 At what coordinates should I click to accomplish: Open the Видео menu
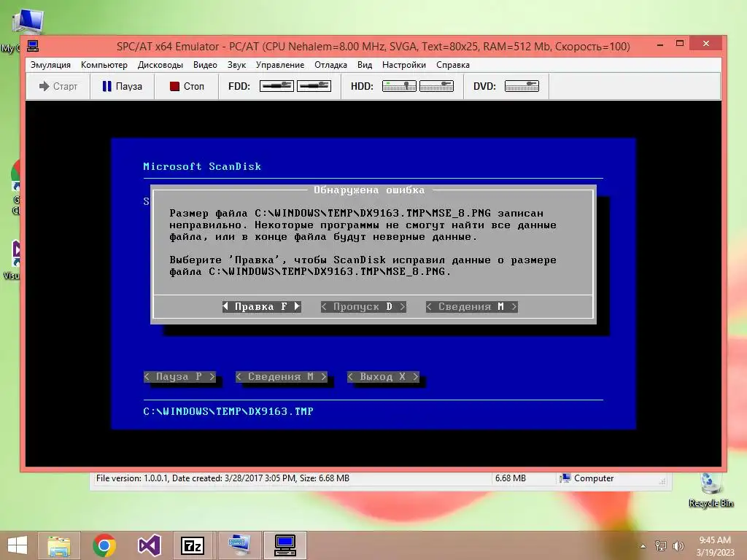tap(205, 65)
